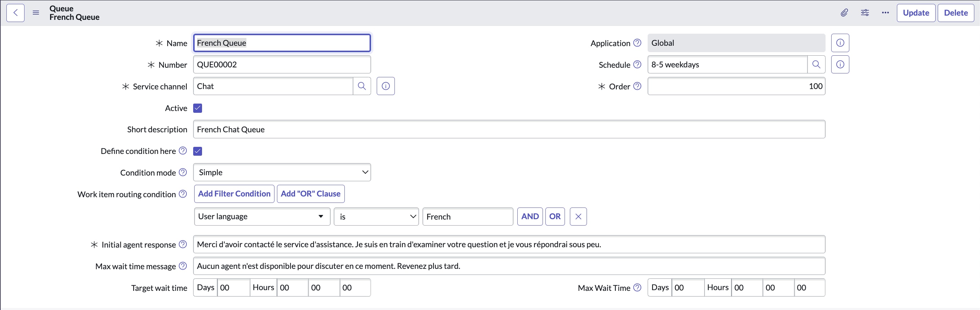Show help for Work item routing condition

[x=183, y=194]
